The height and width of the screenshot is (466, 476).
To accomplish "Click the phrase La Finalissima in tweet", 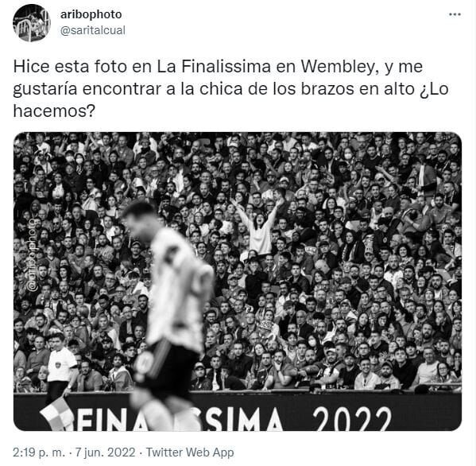I will point(214,67).
